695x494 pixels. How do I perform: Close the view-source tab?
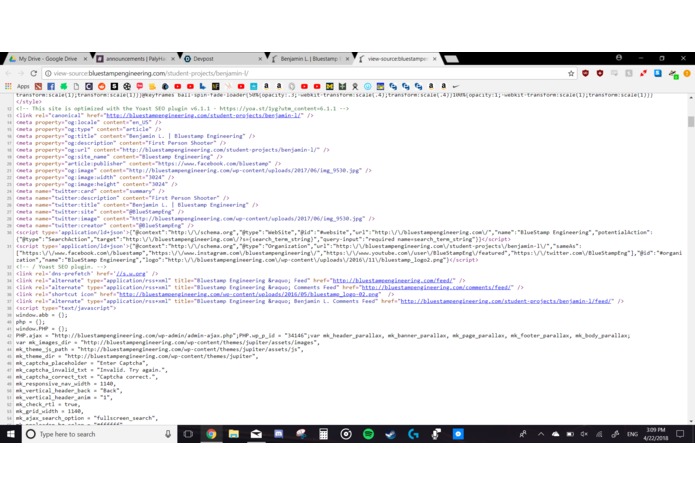click(435, 59)
